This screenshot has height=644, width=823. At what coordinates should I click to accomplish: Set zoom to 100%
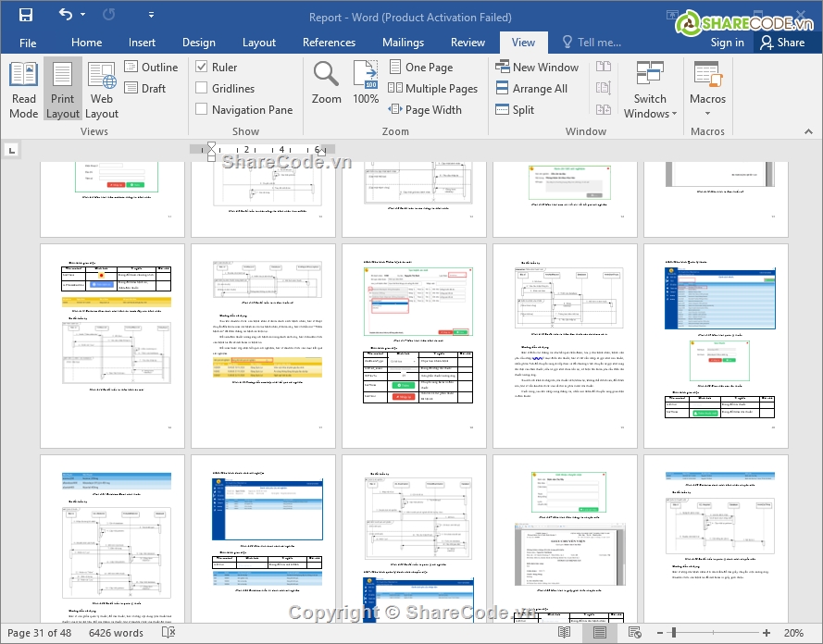tap(366, 83)
